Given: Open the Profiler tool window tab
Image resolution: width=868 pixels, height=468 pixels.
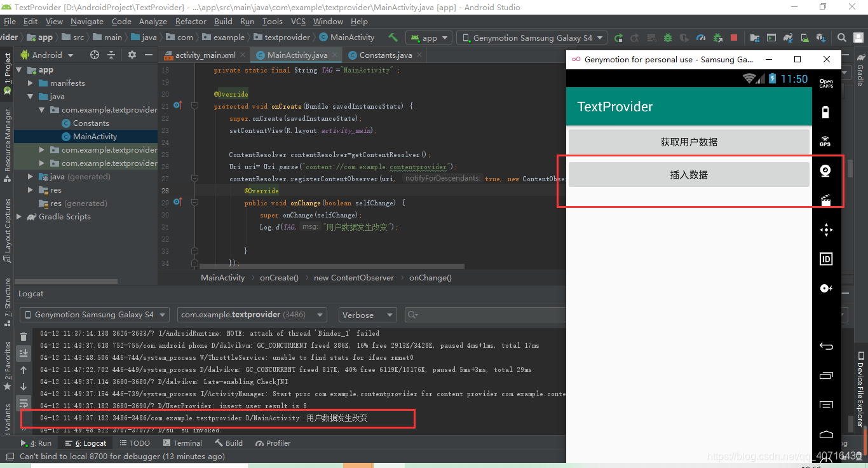Looking at the screenshot, I should 273,443.
